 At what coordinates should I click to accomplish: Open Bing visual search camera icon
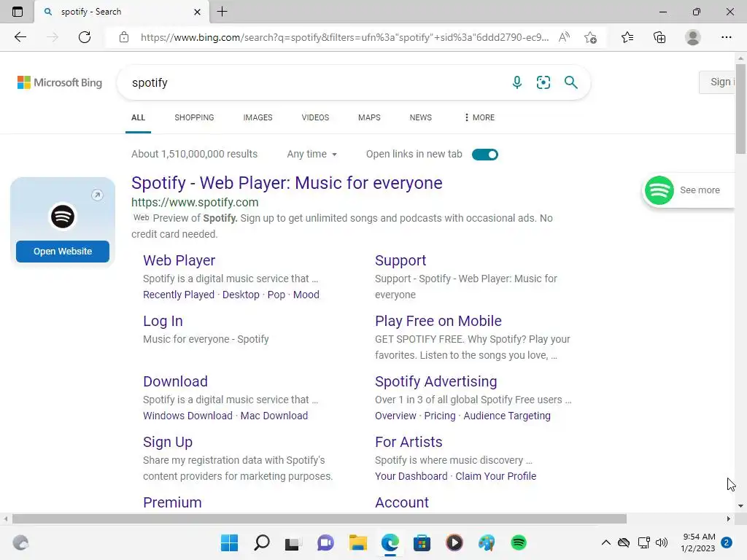point(543,82)
